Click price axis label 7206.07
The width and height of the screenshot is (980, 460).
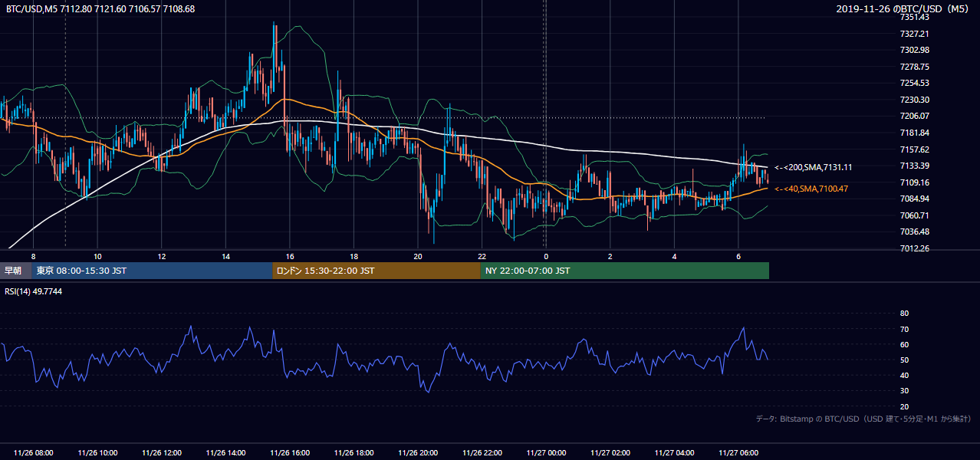click(x=914, y=117)
